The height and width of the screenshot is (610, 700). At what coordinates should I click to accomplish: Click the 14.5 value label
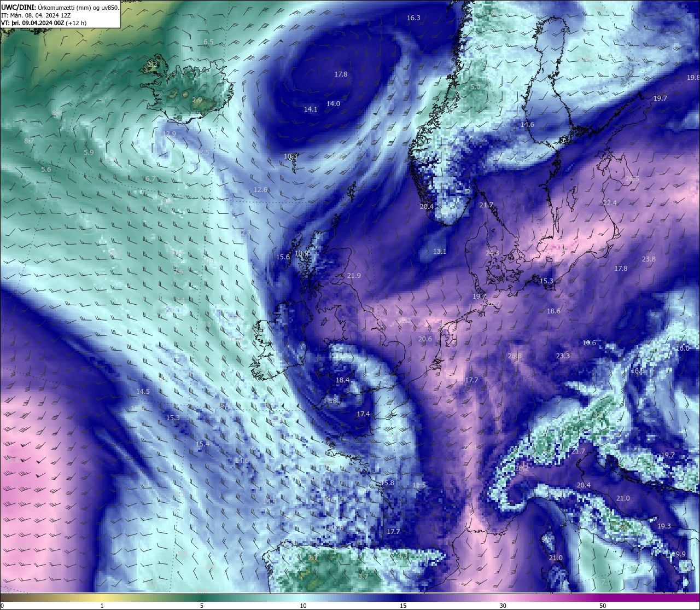click(x=143, y=392)
